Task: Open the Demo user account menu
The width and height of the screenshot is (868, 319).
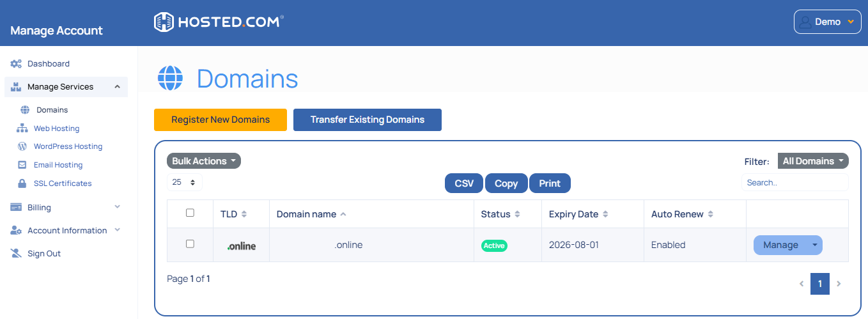Action: click(828, 22)
